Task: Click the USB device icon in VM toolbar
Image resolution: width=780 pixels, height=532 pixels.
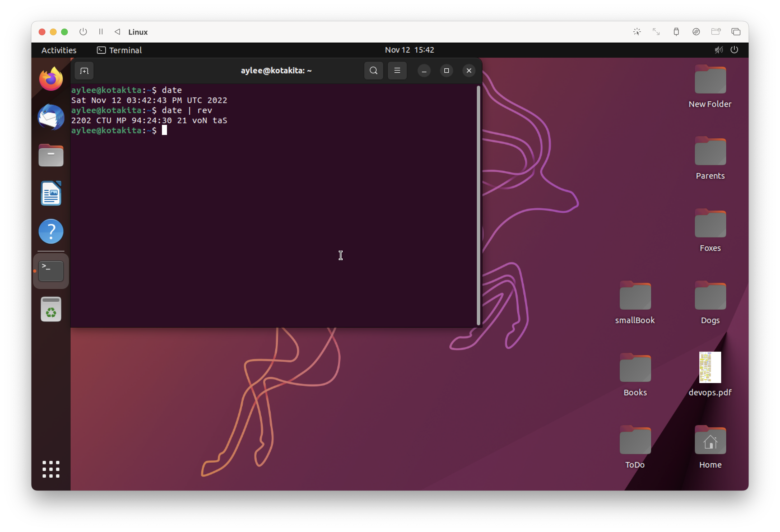Action: point(676,32)
